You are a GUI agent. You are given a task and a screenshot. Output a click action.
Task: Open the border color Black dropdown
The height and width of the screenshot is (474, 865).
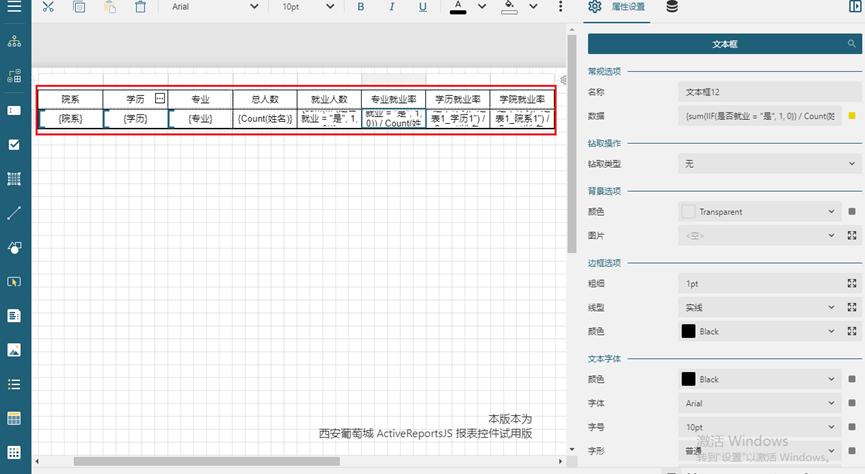click(x=760, y=332)
